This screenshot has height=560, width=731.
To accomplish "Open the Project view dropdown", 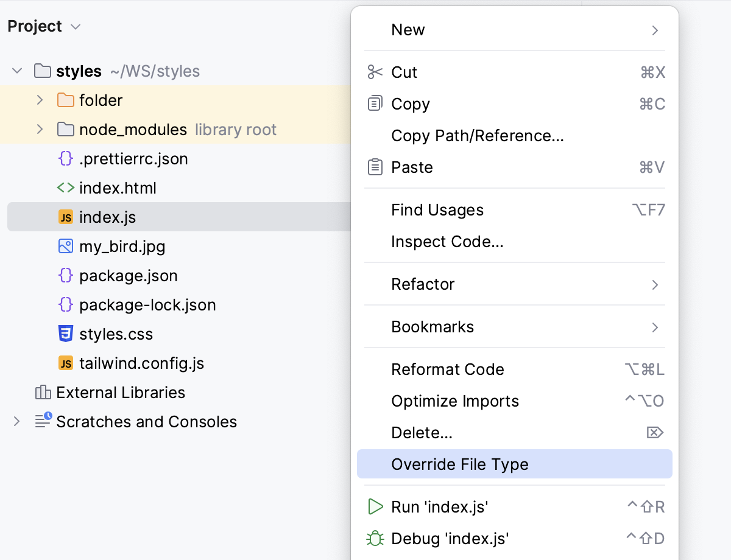I will tap(74, 26).
